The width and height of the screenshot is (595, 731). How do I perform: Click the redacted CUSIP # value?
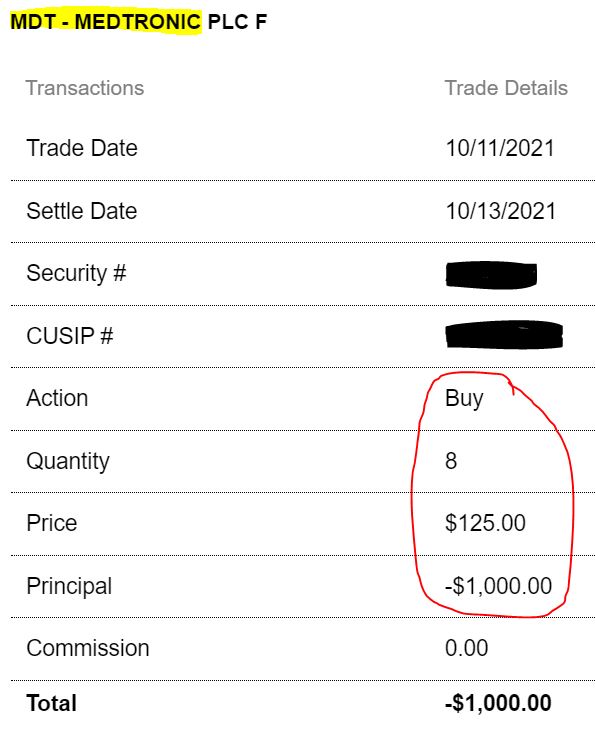(504, 335)
